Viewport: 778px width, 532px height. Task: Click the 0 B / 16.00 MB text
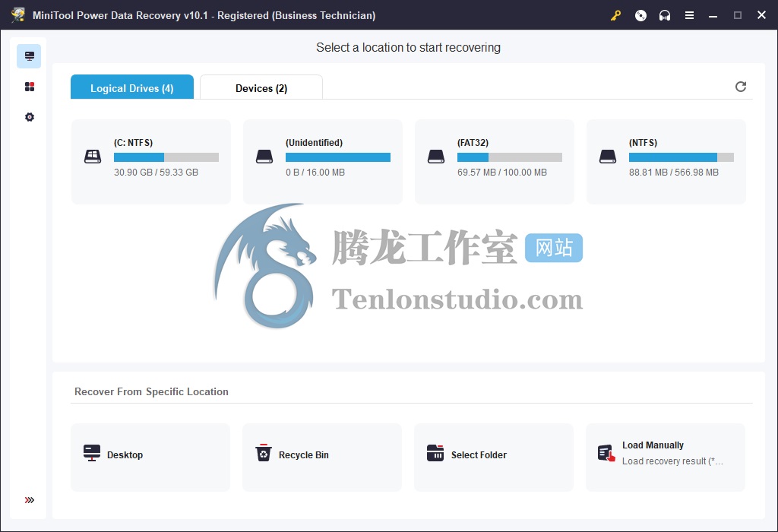click(315, 173)
